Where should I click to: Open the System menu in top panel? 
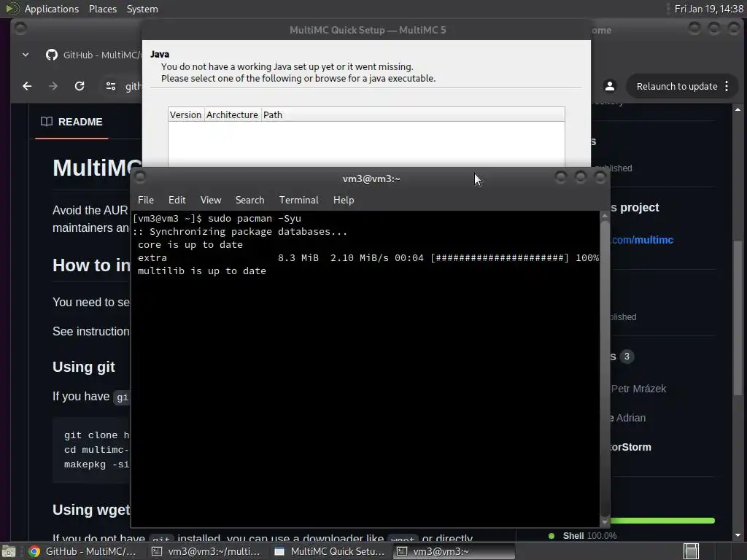pos(142,9)
